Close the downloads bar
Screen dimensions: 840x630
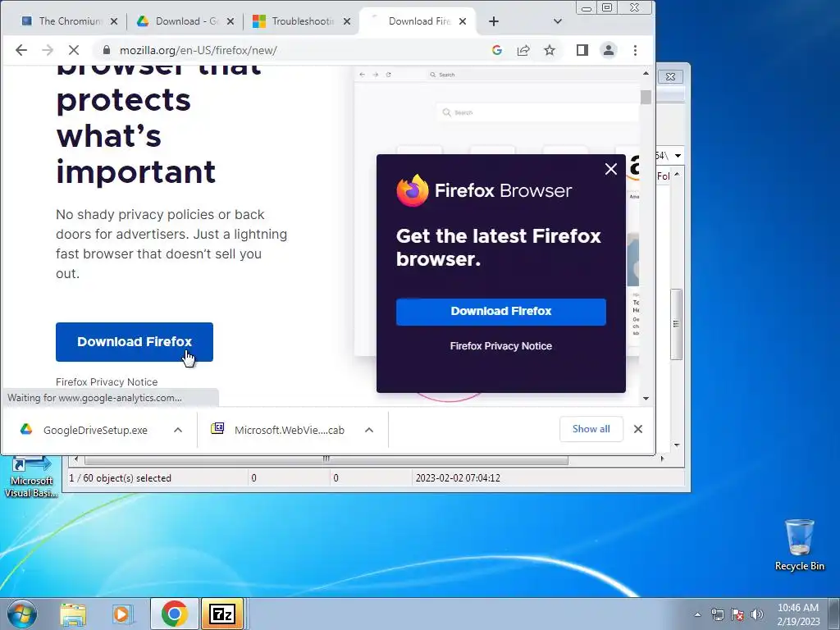tap(637, 429)
